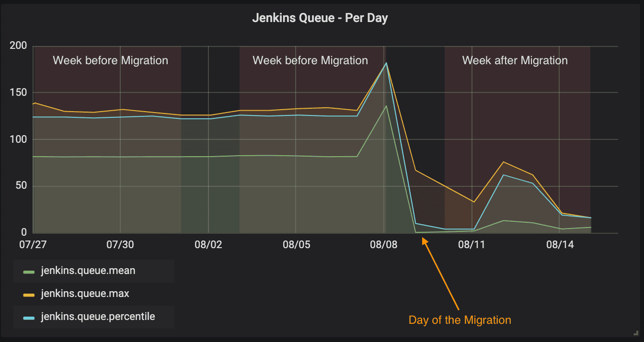Viewport: 644px width, 342px height.
Task: Select the Week after Migration region label
Action: coord(515,61)
